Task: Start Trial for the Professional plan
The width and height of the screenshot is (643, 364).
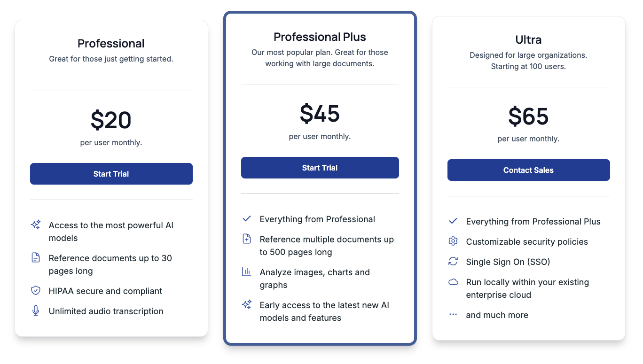Action: coord(111,174)
